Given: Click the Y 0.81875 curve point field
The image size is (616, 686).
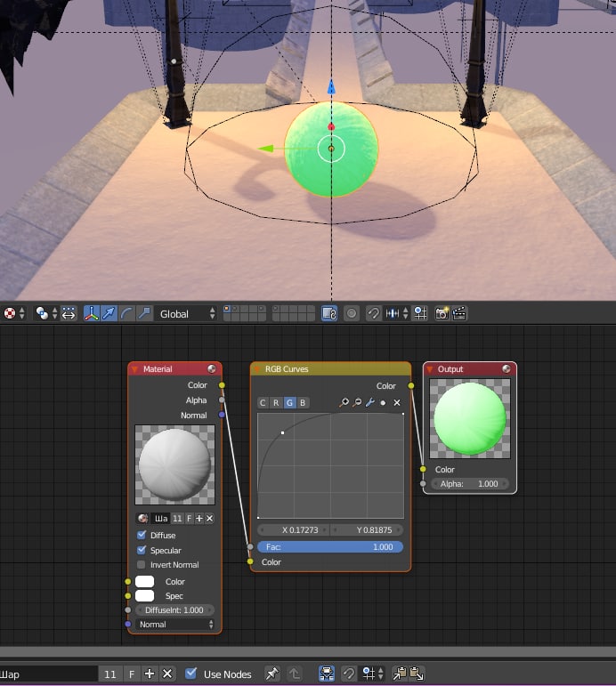Looking at the screenshot, I should pyautogui.click(x=367, y=529).
